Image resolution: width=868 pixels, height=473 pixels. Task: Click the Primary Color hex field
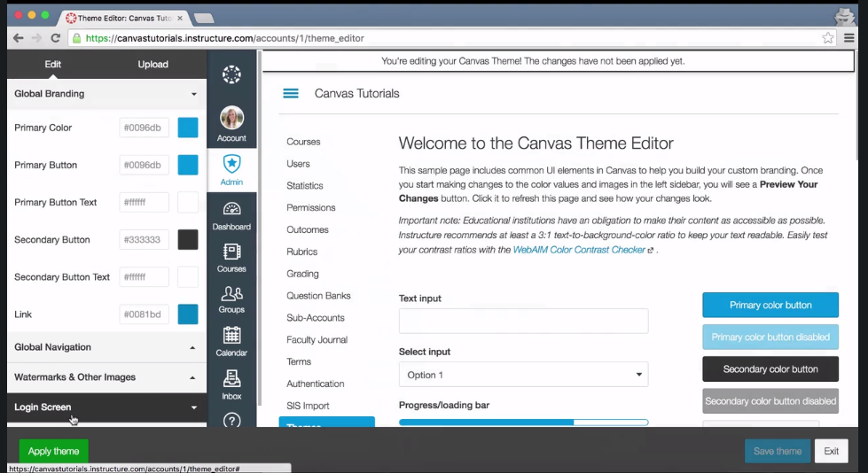(x=144, y=128)
